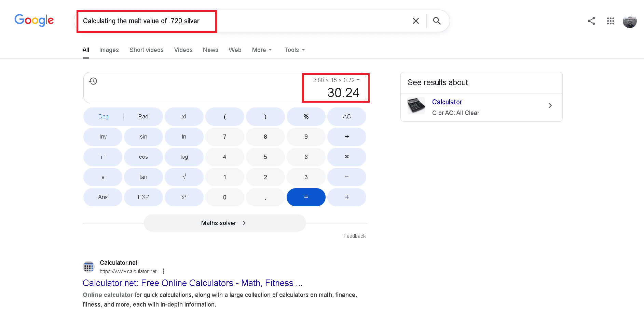Click the search magnifier icon

[437, 21]
